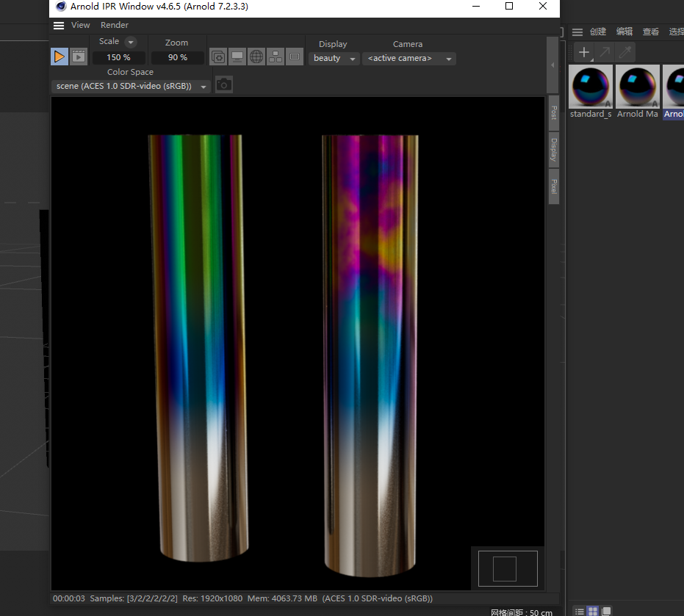Screen dimensions: 684x616
Task: Toggle the letterbox overlay icon
Action: click(x=295, y=57)
